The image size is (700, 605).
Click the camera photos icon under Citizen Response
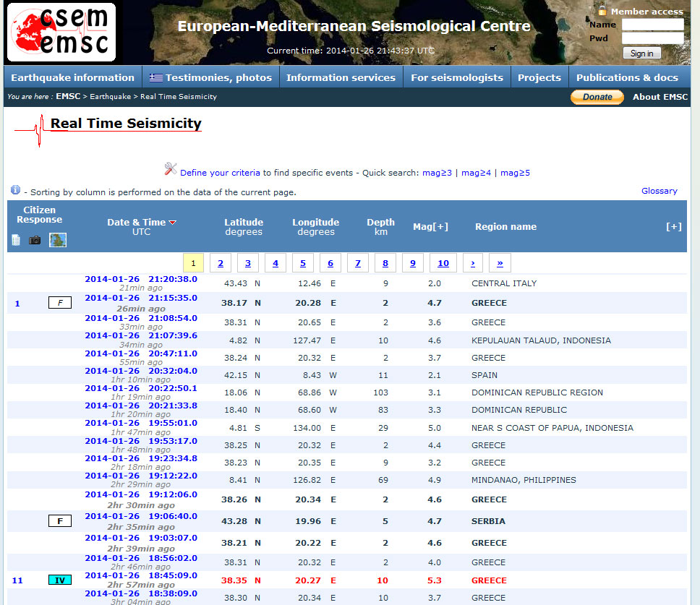(35, 240)
